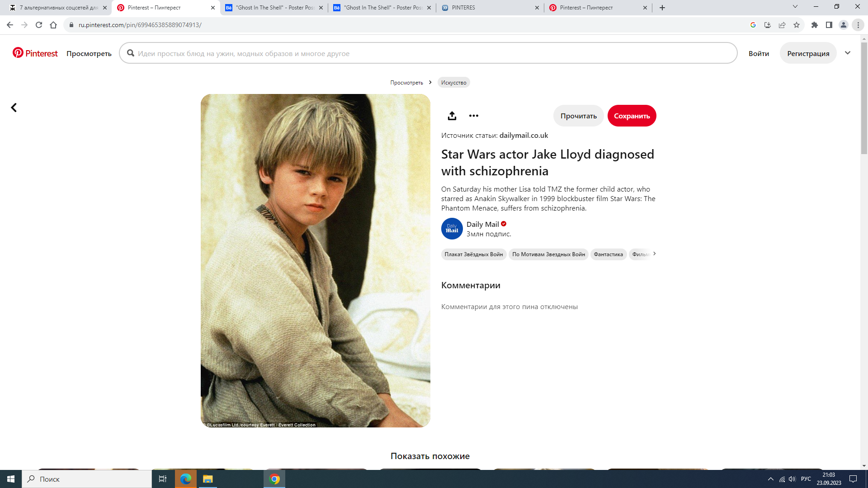
Task: Close the active Pinterest tab
Action: 213,8
